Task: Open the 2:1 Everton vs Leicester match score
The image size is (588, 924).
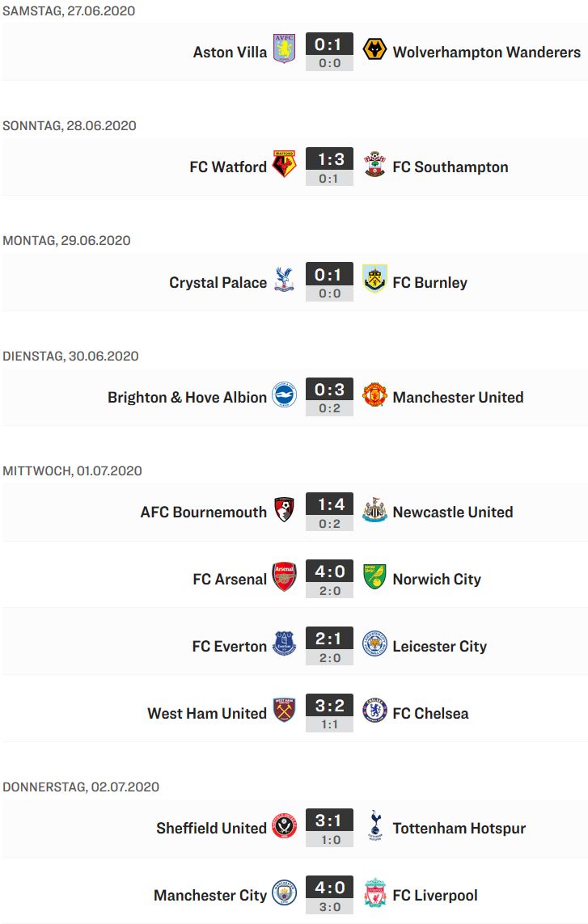Action: pos(329,638)
